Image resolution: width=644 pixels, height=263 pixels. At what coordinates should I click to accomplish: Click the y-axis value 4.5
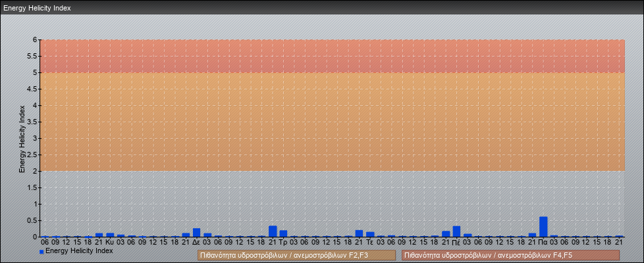[32, 89]
